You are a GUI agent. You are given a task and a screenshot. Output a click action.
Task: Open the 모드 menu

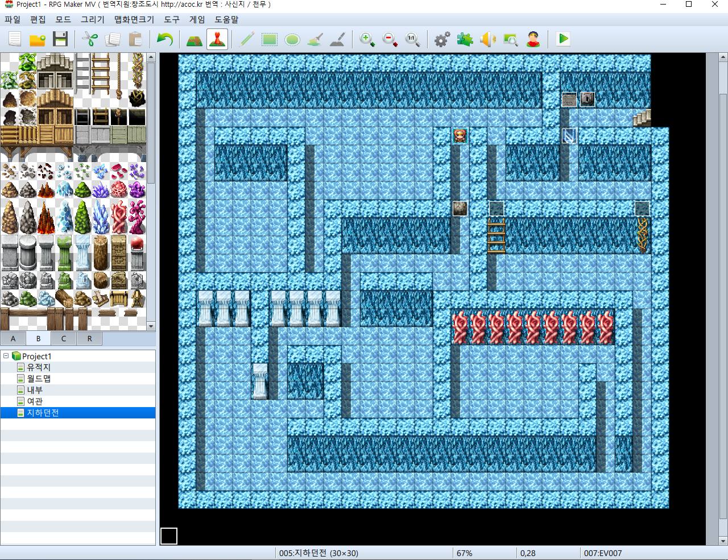click(x=63, y=19)
